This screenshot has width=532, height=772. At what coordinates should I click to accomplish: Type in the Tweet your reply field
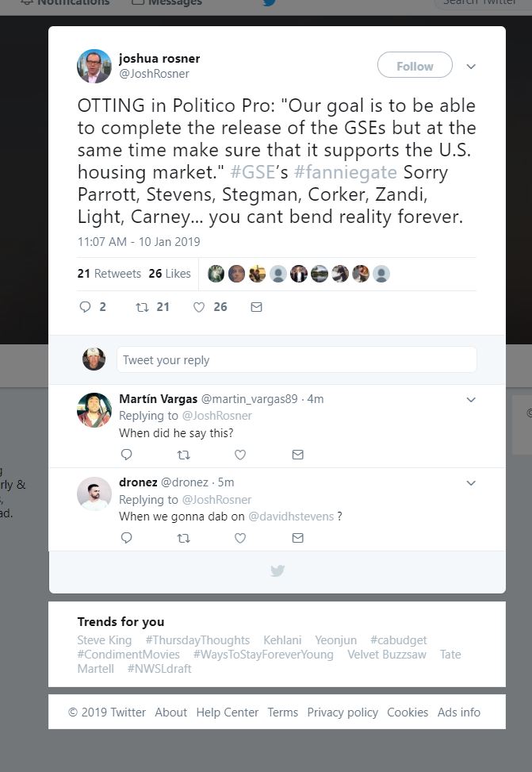(x=297, y=359)
